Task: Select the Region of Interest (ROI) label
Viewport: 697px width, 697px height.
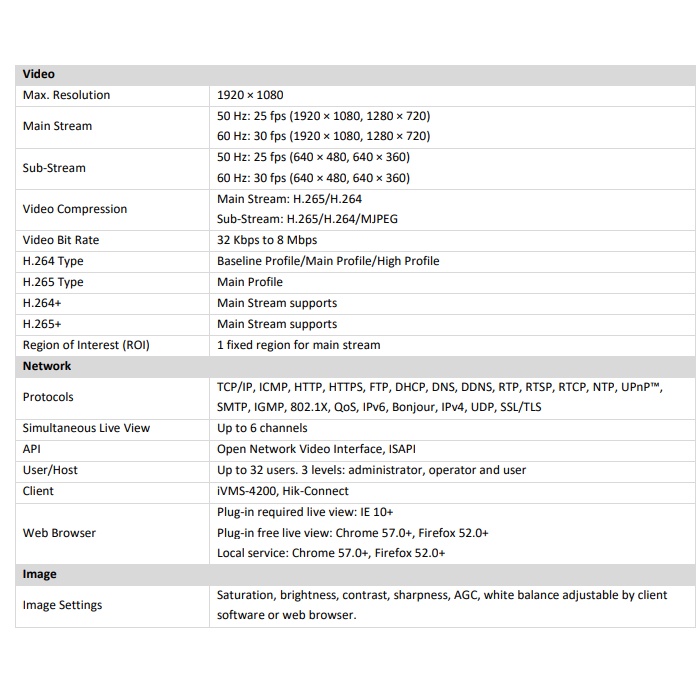Action: pyautogui.click(x=85, y=345)
